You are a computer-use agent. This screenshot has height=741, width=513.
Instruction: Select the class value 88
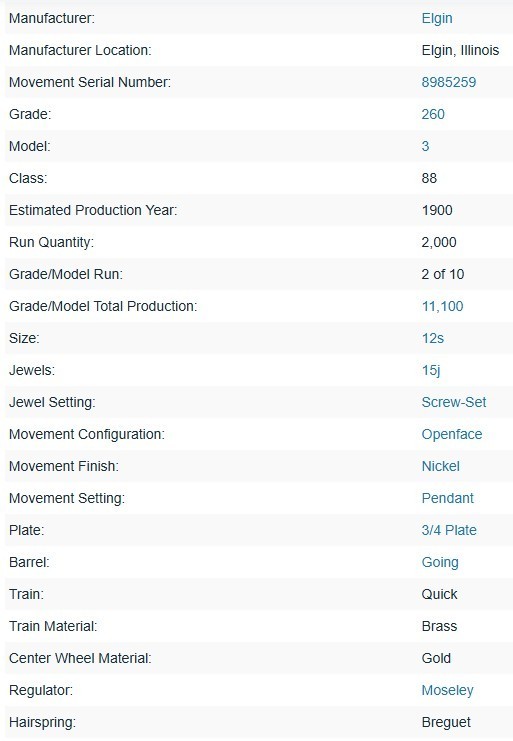429,178
